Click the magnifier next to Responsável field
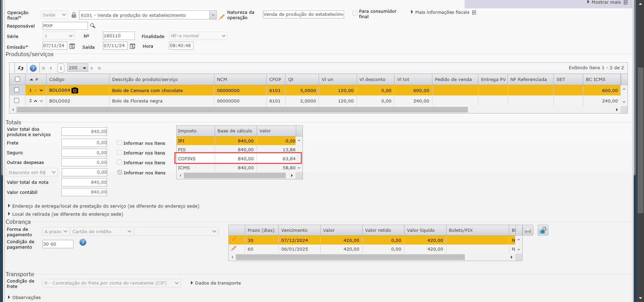This screenshot has width=644, height=302. (93, 26)
